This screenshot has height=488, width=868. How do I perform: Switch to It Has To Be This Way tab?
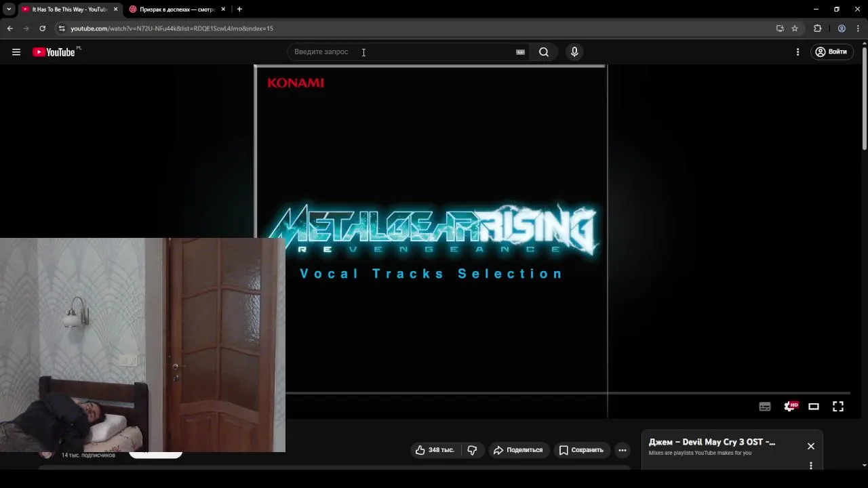64,9
